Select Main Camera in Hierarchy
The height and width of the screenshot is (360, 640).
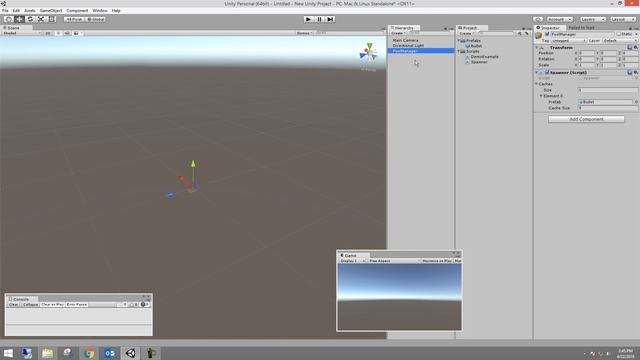tap(405, 40)
